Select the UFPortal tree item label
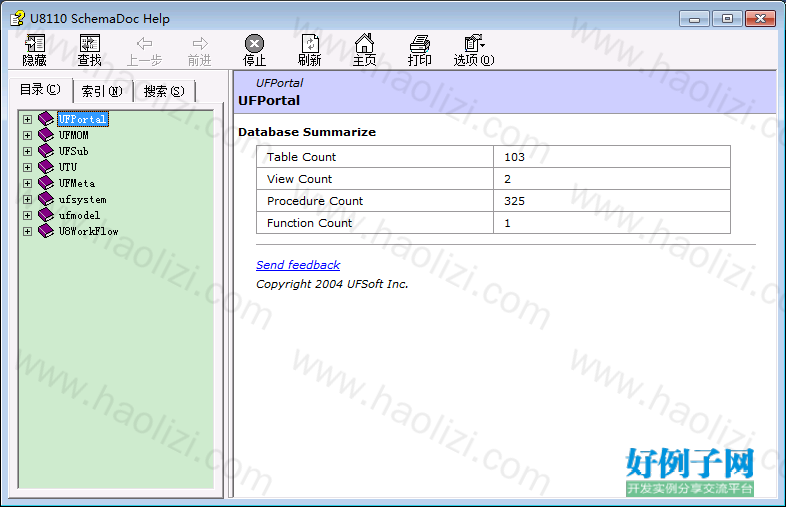The height and width of the screenshot is (507, 786). coord(83,119)
